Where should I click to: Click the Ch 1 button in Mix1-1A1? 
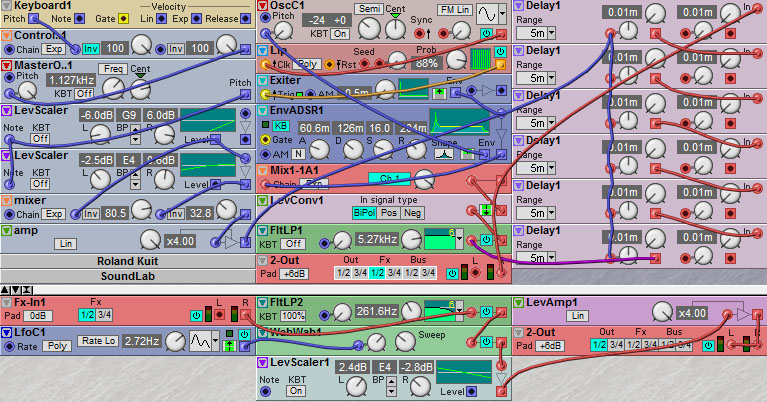(x=388, y=179)
